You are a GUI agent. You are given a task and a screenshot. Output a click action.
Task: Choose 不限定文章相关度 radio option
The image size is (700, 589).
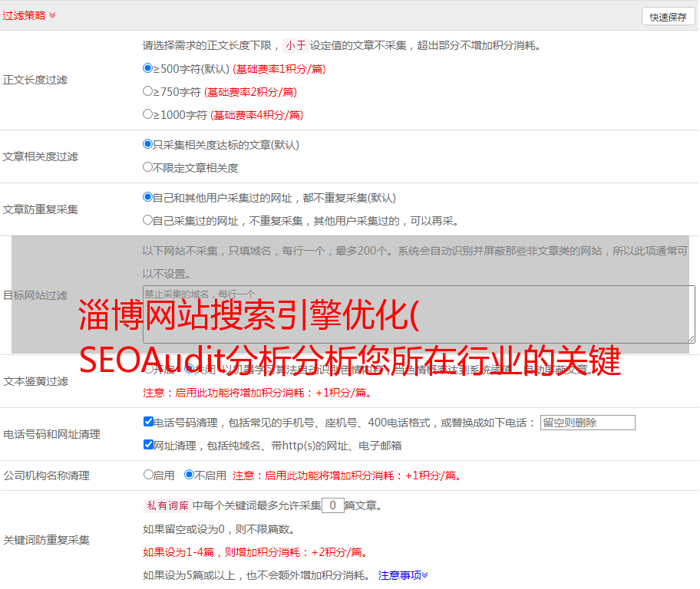148,167
